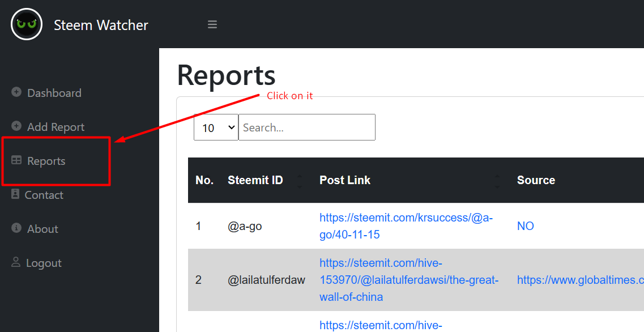Focus the Search... input field
Screen dimensions: 644x332
pos(307,127)
